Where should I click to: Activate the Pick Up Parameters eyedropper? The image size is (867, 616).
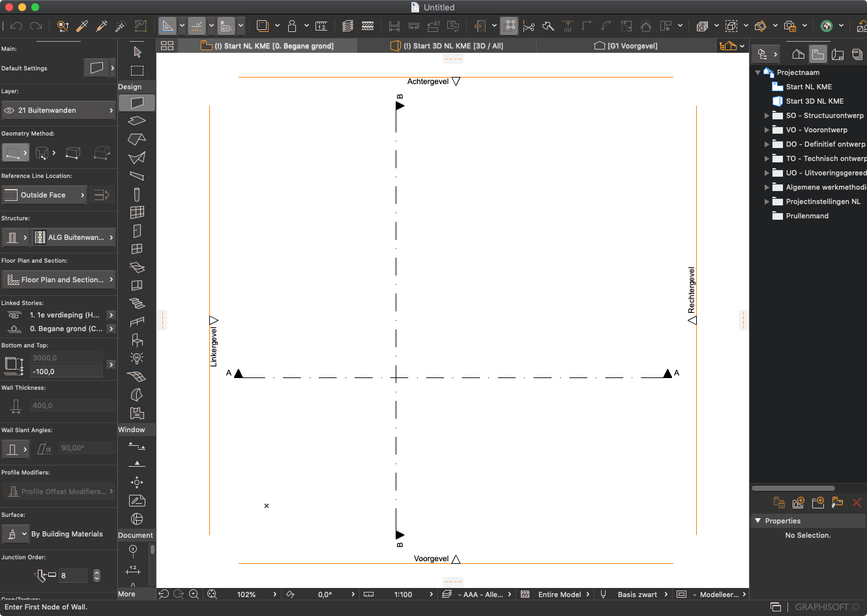[x=82, y=26]
